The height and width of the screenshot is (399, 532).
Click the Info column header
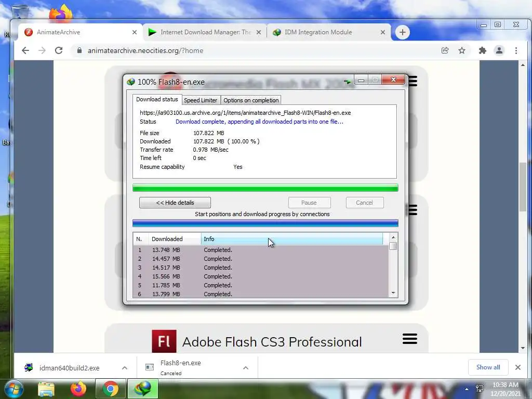coord(292,239)
